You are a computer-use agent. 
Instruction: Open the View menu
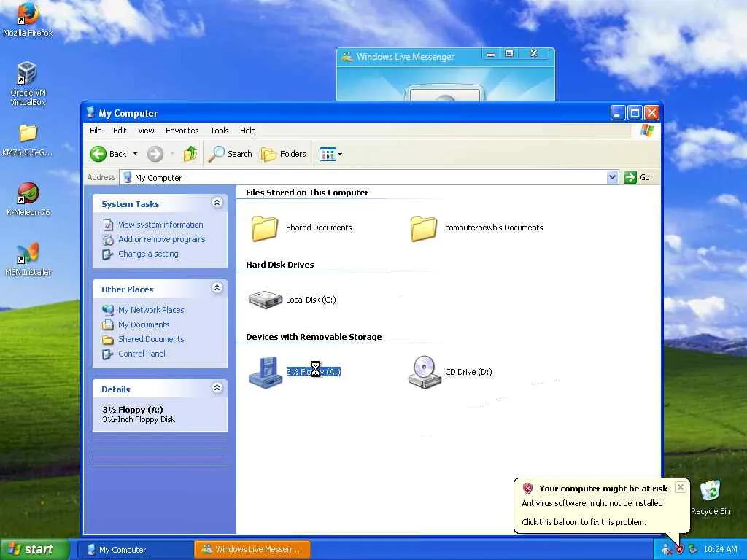tap(146, 131)
